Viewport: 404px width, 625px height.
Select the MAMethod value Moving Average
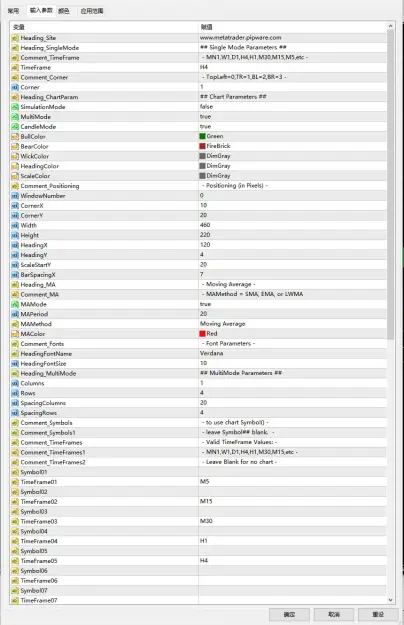pos(222,324)
